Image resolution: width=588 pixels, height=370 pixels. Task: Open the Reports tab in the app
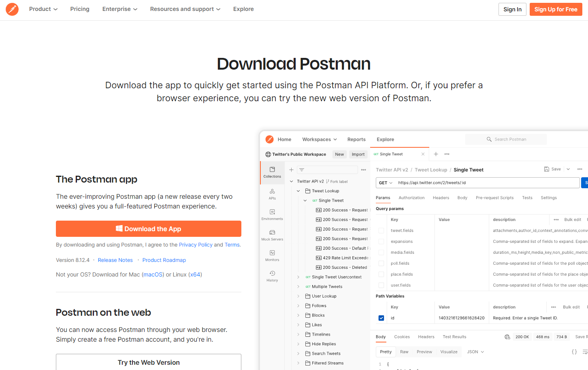coord(356,139)
